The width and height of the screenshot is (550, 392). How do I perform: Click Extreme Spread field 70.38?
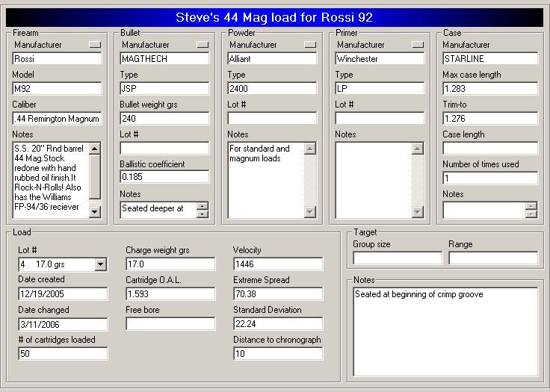pyautogui.click(x=278, y=294)
